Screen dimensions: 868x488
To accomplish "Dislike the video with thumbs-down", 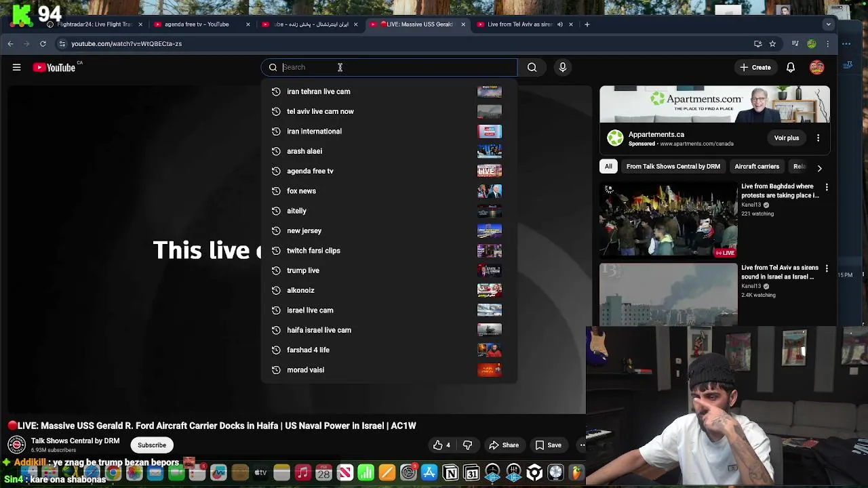I will click(467, 445).
